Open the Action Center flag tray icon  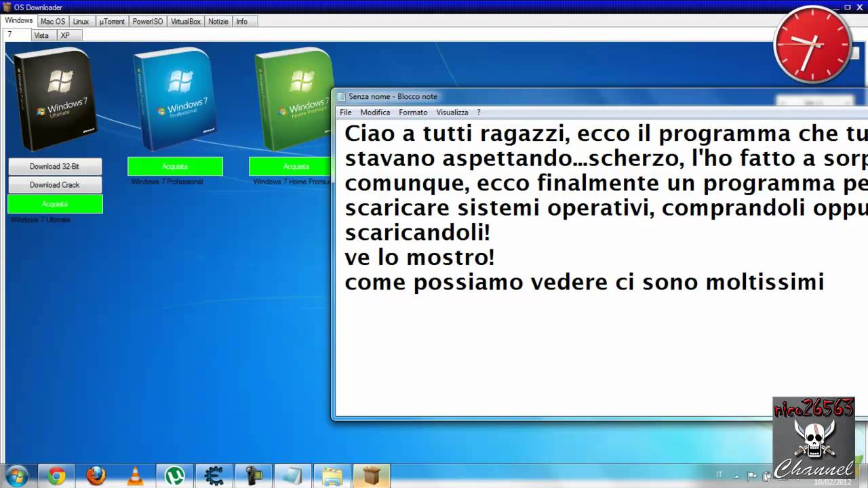pyautogui.click(x=751, y=475)
